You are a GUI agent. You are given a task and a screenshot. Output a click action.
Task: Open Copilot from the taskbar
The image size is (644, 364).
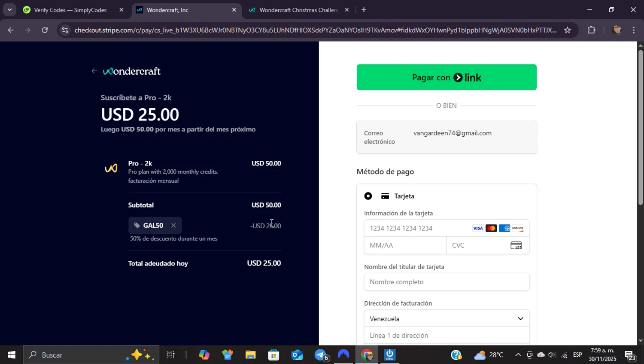click(204, 355)
